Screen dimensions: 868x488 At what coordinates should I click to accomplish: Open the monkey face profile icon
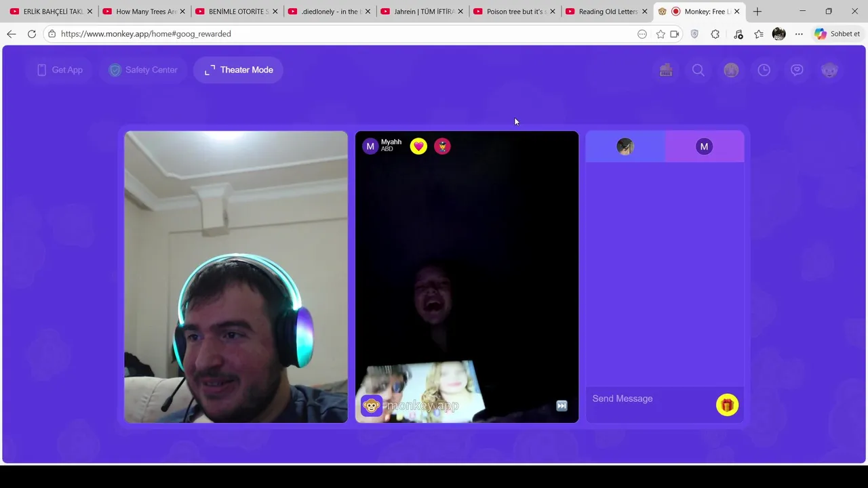[x=829, y=70]
